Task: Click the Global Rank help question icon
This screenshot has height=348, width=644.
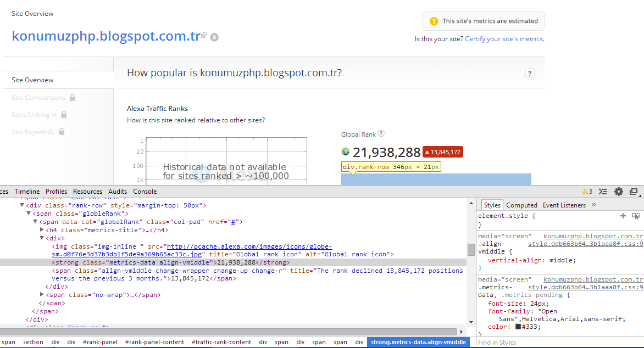Action: (381, 133)
